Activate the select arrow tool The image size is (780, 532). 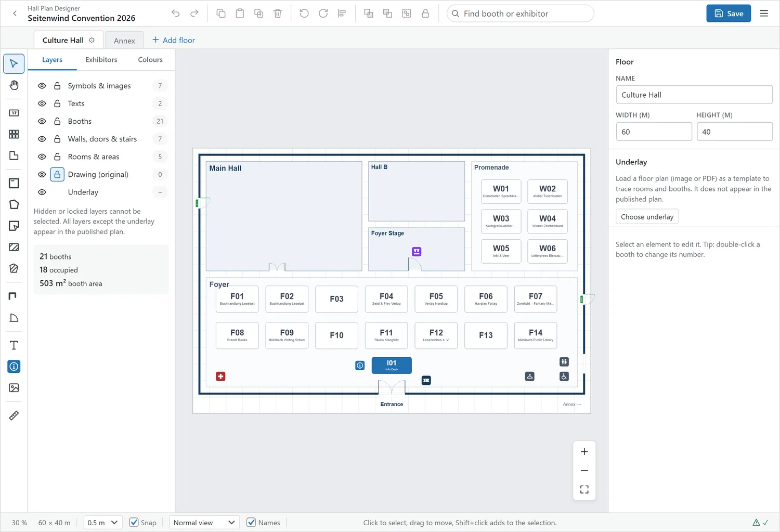tap(14, 64)
